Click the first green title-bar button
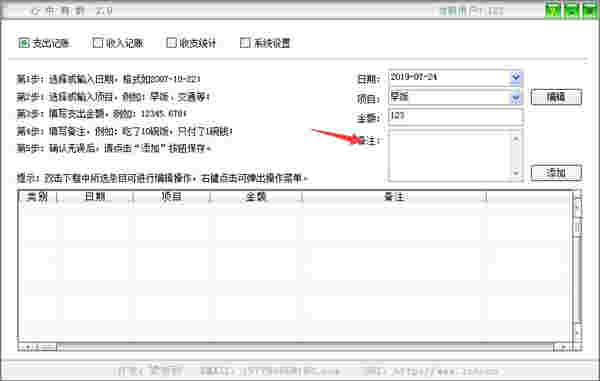Screen dimensions: 600x381 point(553,11)
